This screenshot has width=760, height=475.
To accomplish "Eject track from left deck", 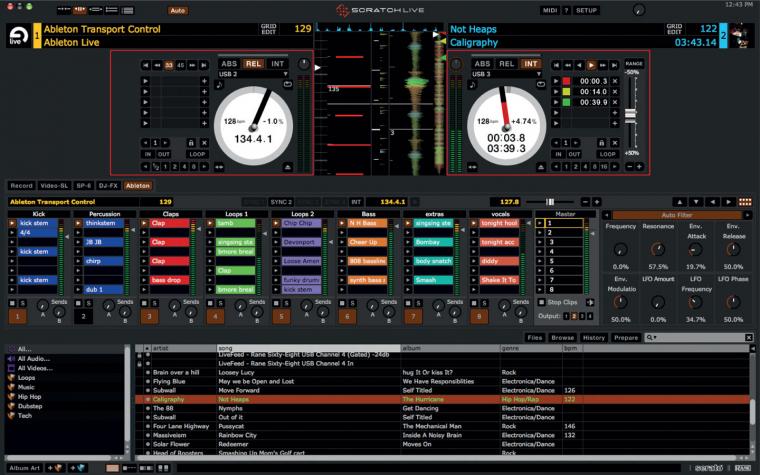I will [287, 167].
